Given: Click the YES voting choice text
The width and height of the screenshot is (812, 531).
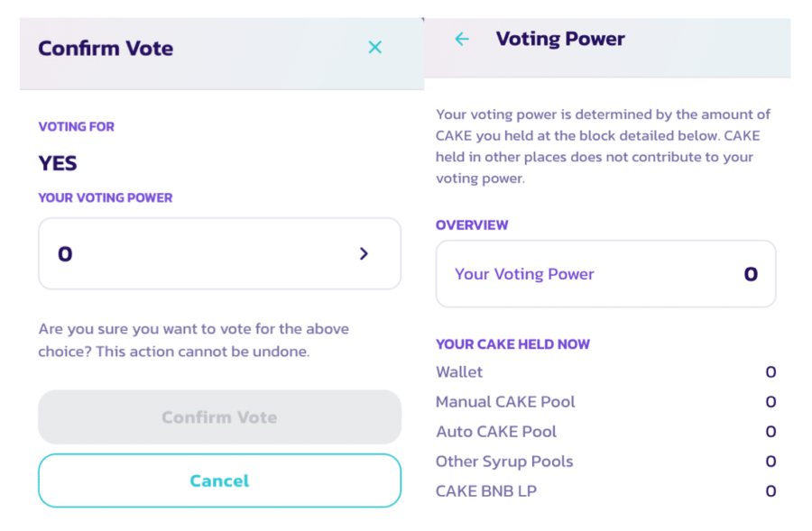Looking at the screenshot, I should tap(58, 164).
